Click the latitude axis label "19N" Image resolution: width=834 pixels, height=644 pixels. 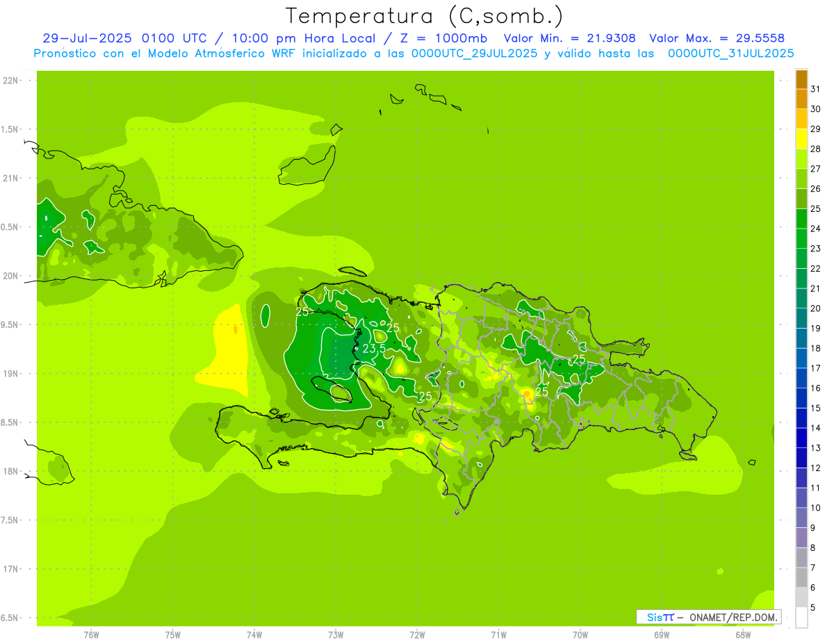pyautogui.click(x=10, y=374)
